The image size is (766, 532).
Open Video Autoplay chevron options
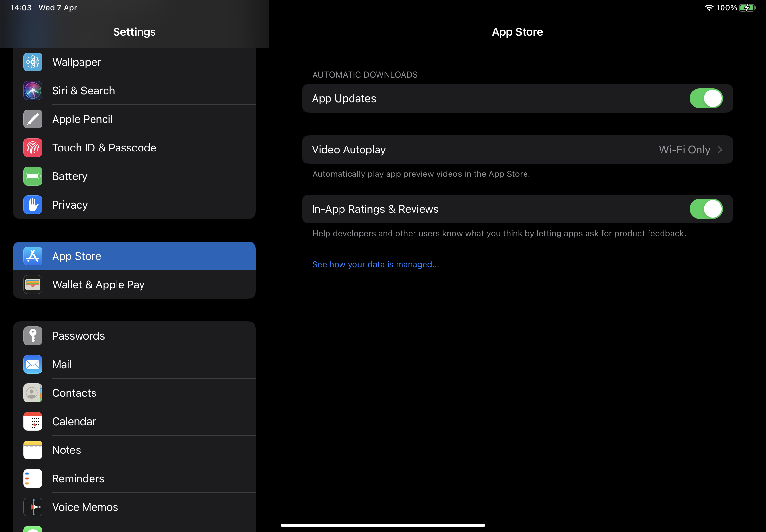[x=720, y=150]
